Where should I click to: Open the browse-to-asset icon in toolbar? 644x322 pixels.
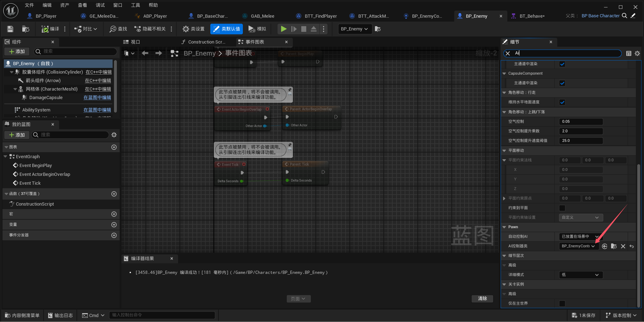tap(25, 29)
